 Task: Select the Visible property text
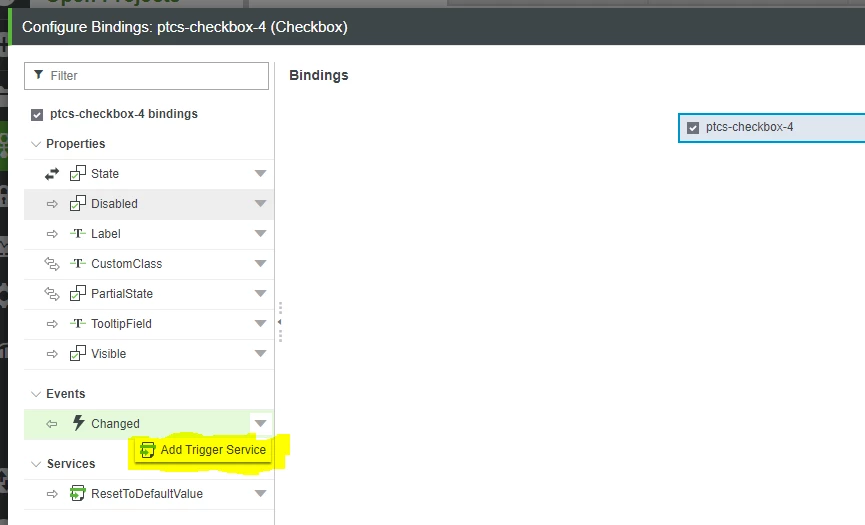point(109,354)
